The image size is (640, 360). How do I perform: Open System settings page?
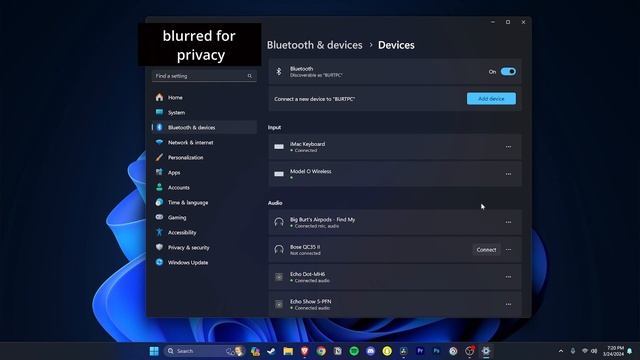coord(204,113)
